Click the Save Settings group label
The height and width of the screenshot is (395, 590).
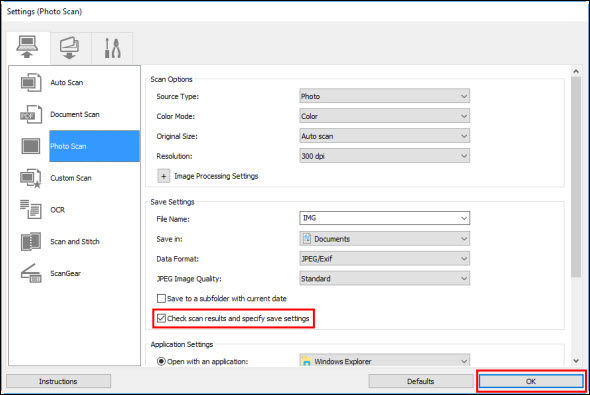(x=172, y=202)
